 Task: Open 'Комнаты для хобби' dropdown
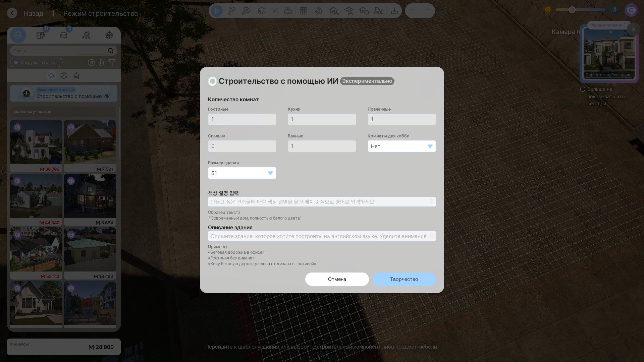[401, 146]
